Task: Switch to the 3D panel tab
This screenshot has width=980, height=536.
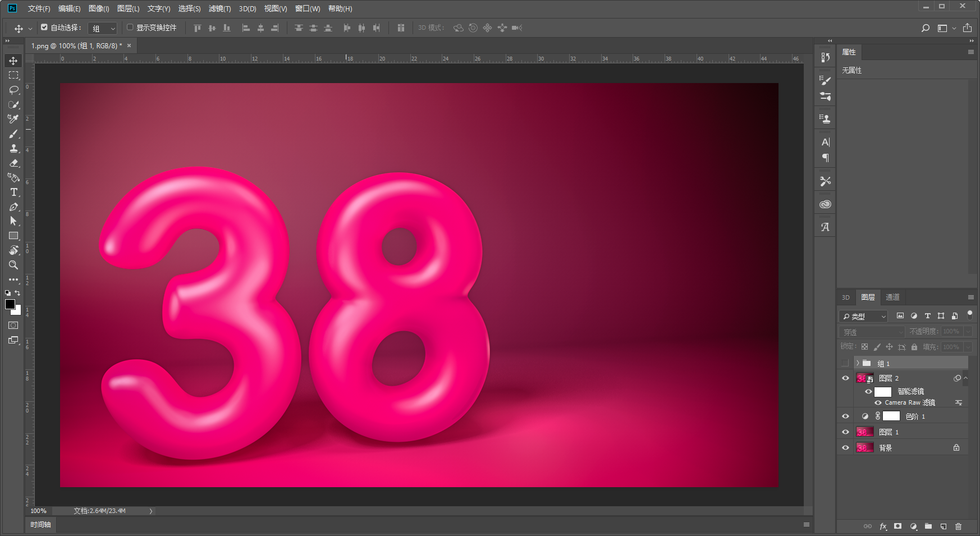Action: (846, 297)
